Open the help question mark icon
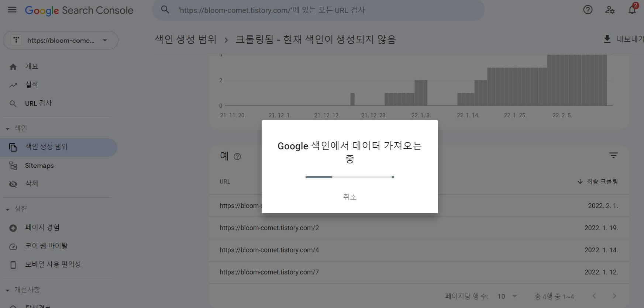This screenshot has height=308, width=644. [x=588, y=10]
